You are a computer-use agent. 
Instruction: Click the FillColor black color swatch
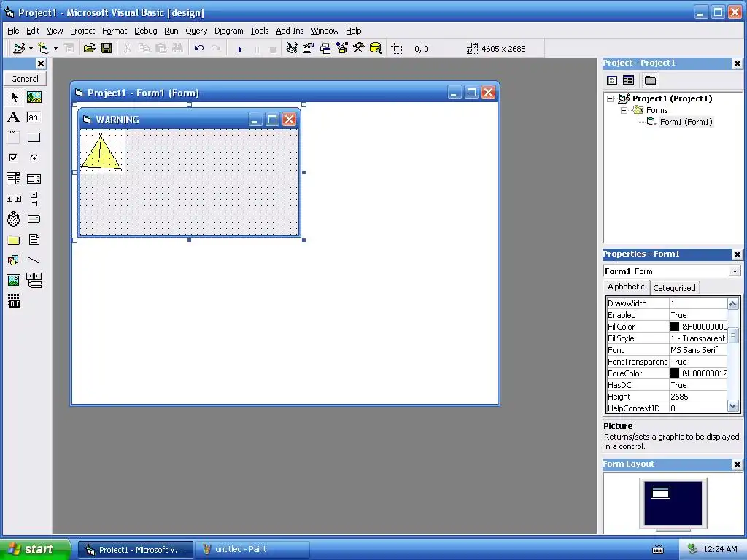pos(675,327)
